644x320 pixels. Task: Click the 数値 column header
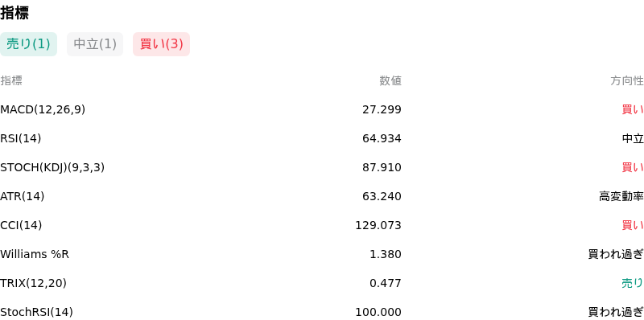[x=390, y=81]
